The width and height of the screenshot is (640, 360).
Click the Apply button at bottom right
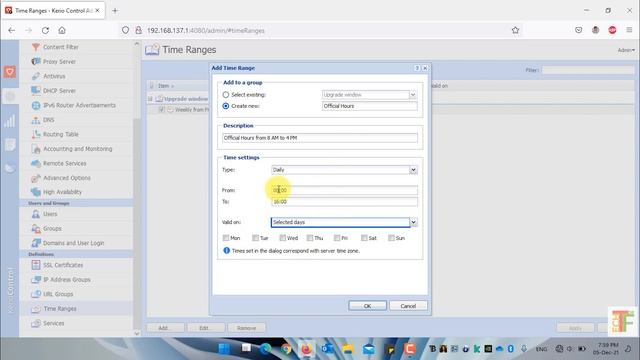tap(575, 328)
